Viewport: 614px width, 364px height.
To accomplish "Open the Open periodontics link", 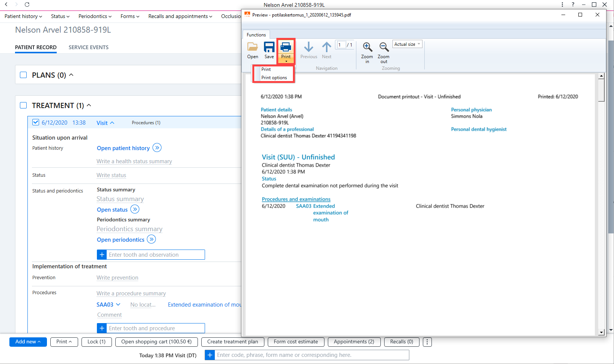I will coord(121,240).
